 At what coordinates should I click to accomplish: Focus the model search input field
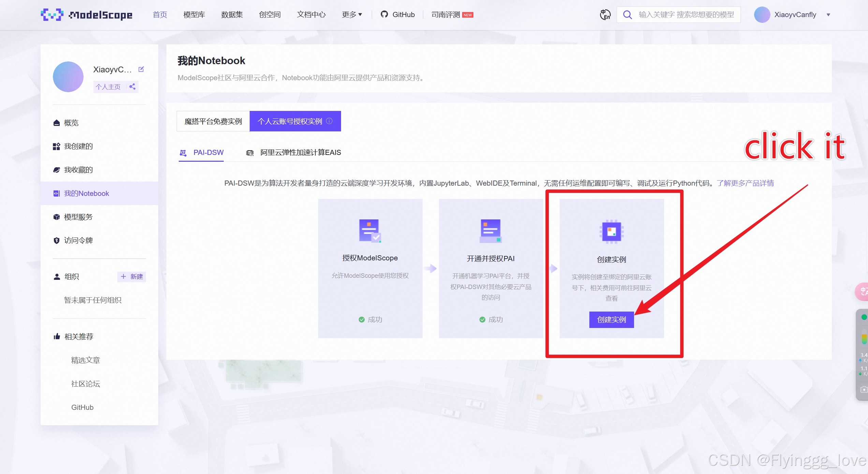pyautogui.click(x=686, y=15)
